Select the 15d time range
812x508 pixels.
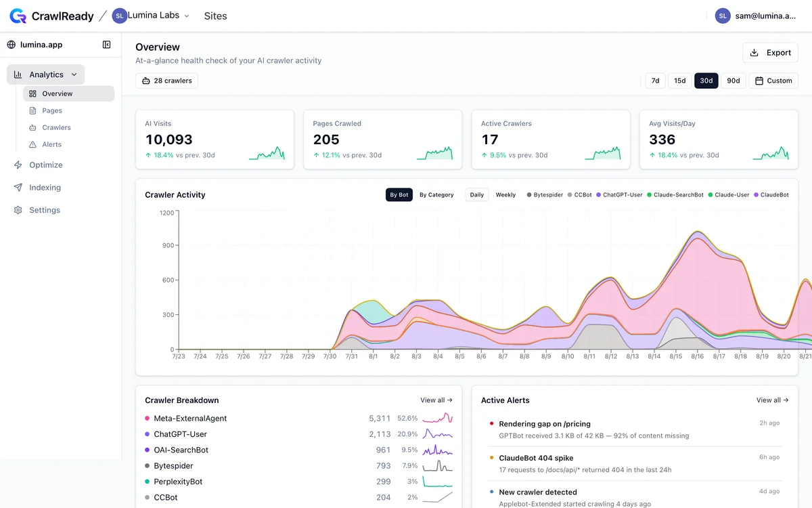(x=679, y=81)
